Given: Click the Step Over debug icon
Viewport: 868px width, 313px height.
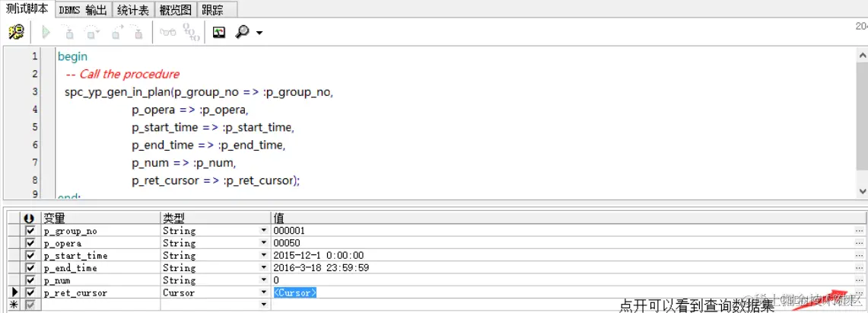Looking at the screenshot, I should click(x=92, y=34).
